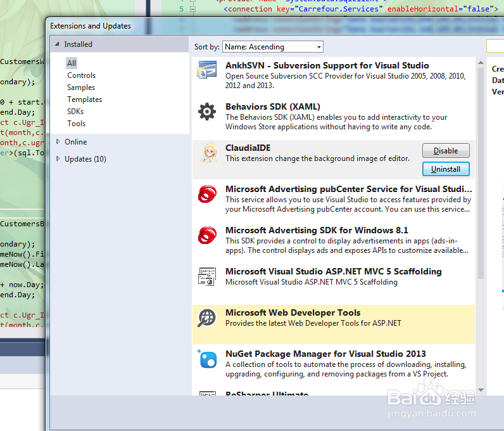
Task: Click the ClaudiaIDE avatar icon
Action: 207,153
